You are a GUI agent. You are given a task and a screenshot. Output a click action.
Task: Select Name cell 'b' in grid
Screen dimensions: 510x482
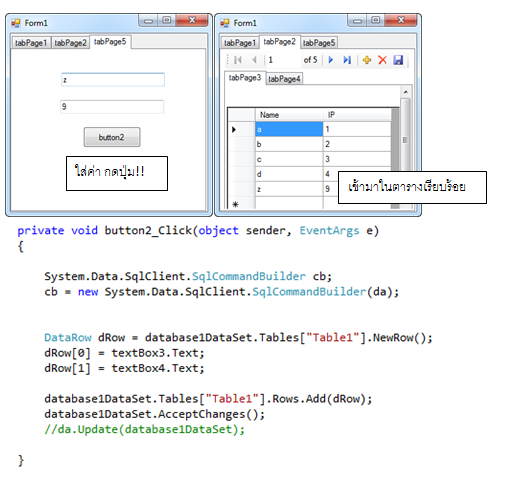pos(289,144)
